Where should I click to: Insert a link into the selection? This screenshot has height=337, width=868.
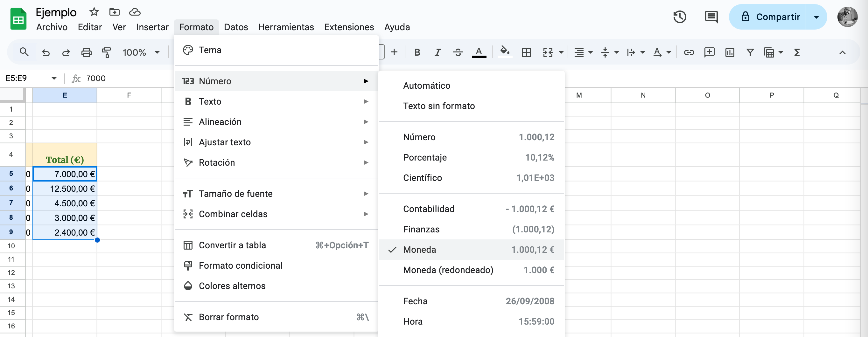pos(689,52)
